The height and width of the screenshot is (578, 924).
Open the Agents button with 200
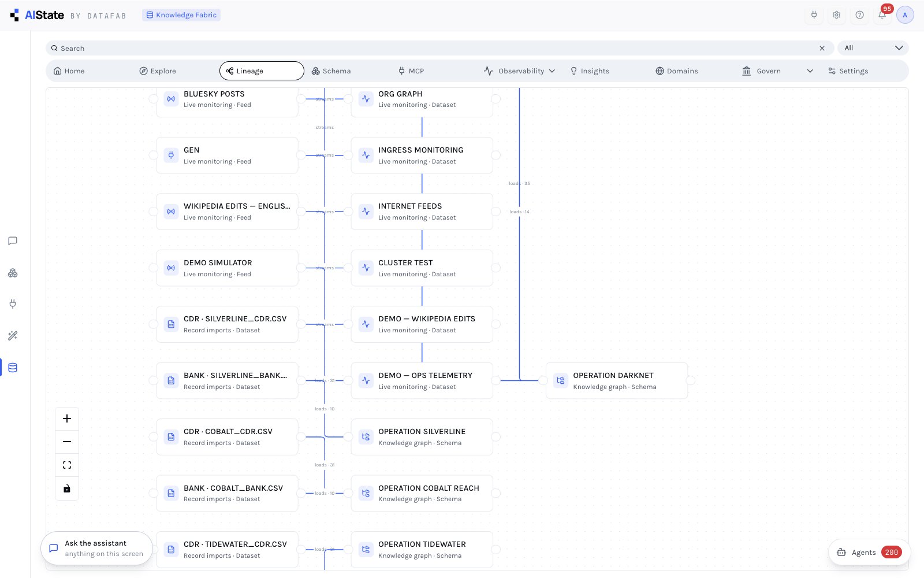tap(870, 552)
